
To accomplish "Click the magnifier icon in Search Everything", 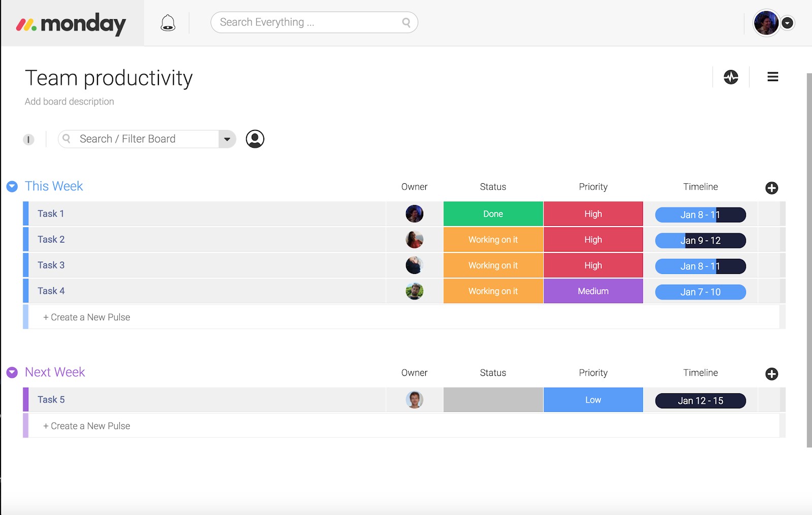I will pyautogui.click(x=406, y=22).
